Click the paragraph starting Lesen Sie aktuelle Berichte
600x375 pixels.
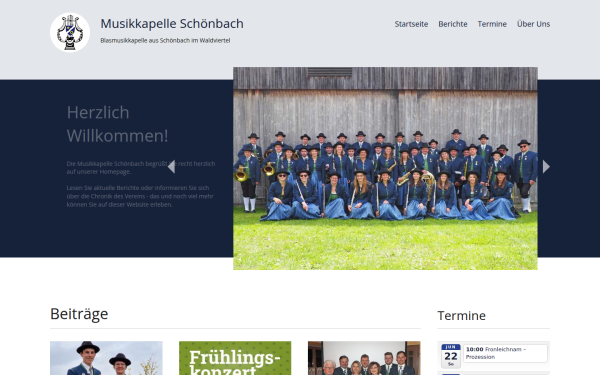click(x=140, y=196)
